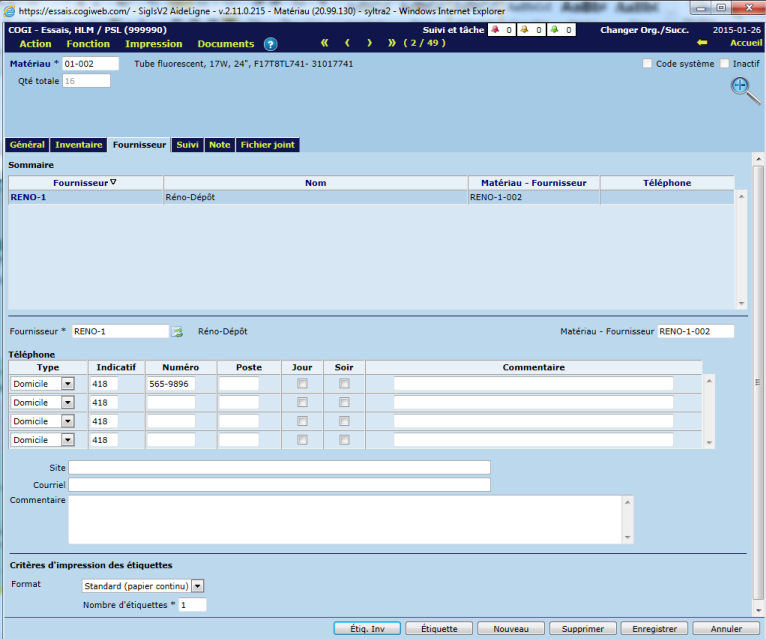Click the Courriel input field
The width and height of the screenshot is (766, 639).
click(279, 485)
